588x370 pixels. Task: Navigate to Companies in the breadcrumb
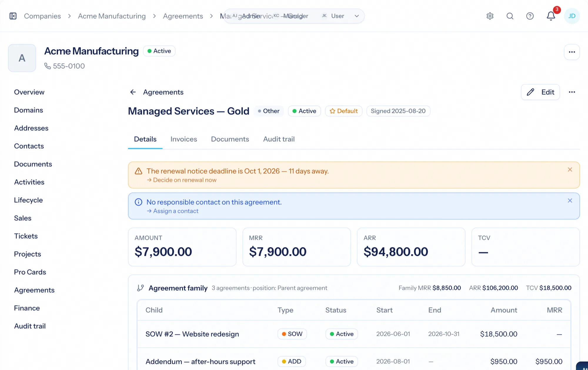coord(42,16)
